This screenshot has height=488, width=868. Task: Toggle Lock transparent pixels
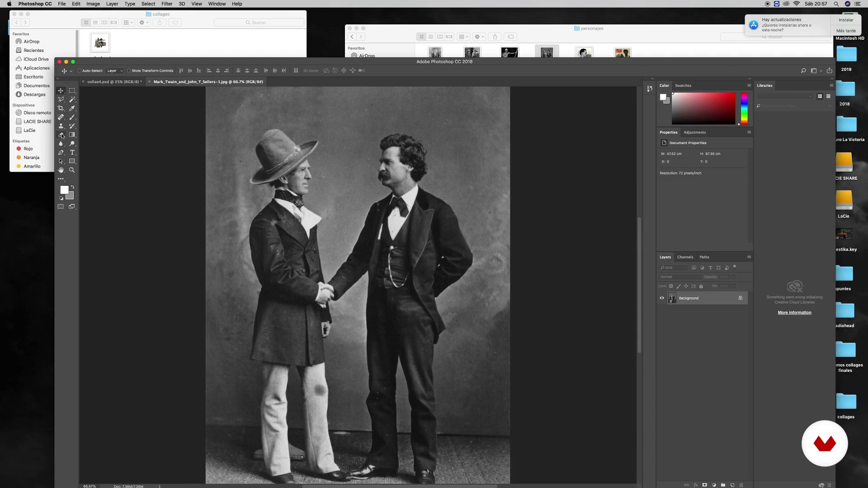click(x=671, y=286)
